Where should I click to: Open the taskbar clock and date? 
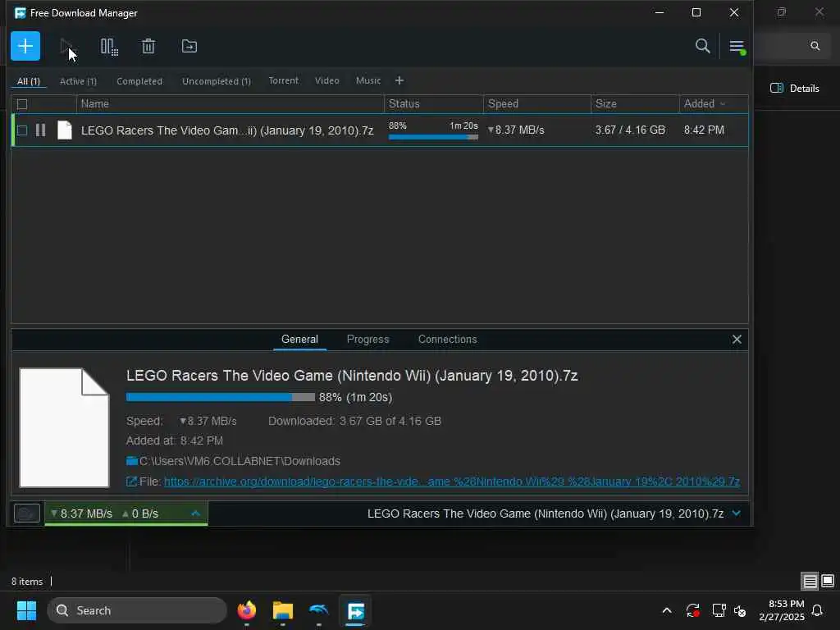pos(782,610)
